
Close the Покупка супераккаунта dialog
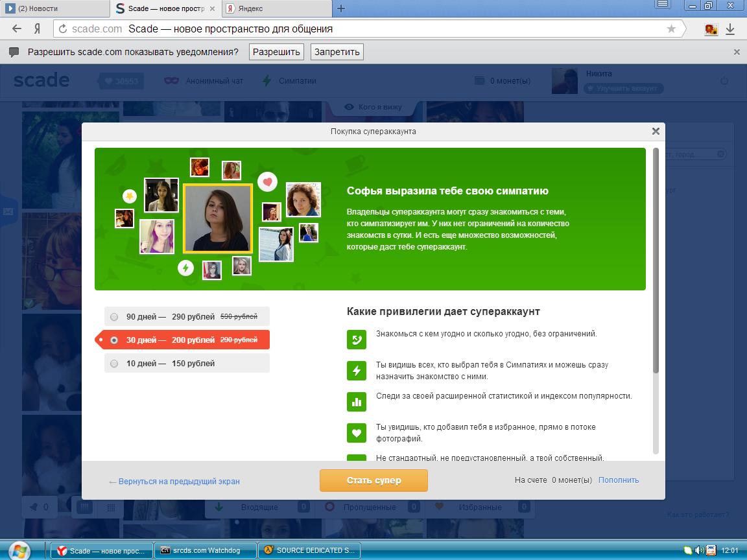(656, 131)
